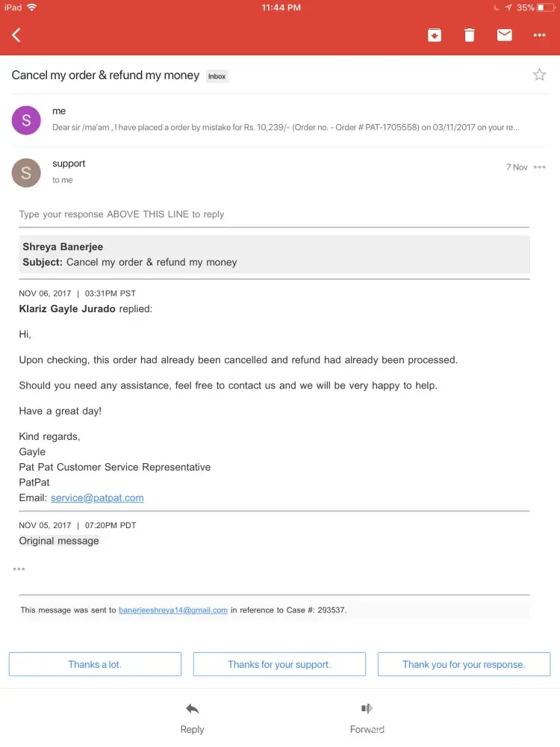Open more options in red toolbar
The image size is (560, 747).
[540, 35]
